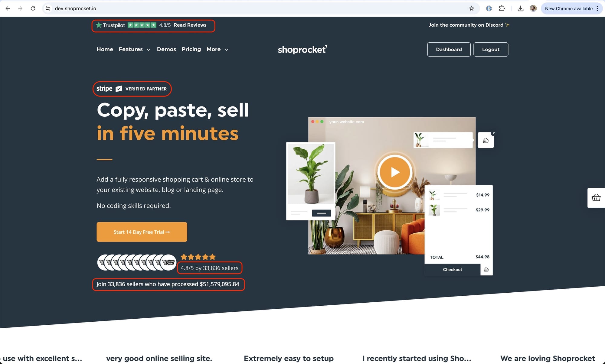Play the demo video
This screenshot has height=364, width=605.
pyautogui.click(x=394, y=172)
